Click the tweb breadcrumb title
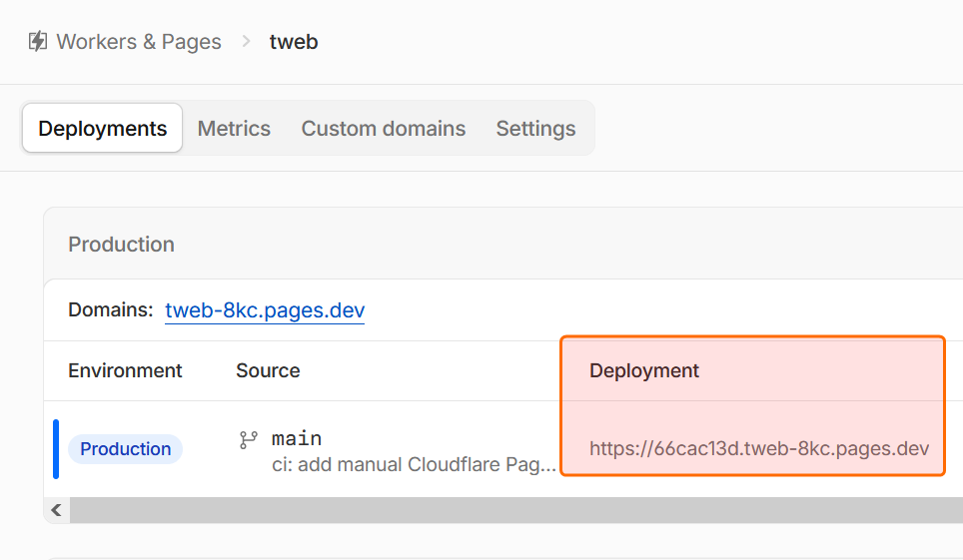The height and width of the screenshot is (560, 963). click(x=294, y=42)
